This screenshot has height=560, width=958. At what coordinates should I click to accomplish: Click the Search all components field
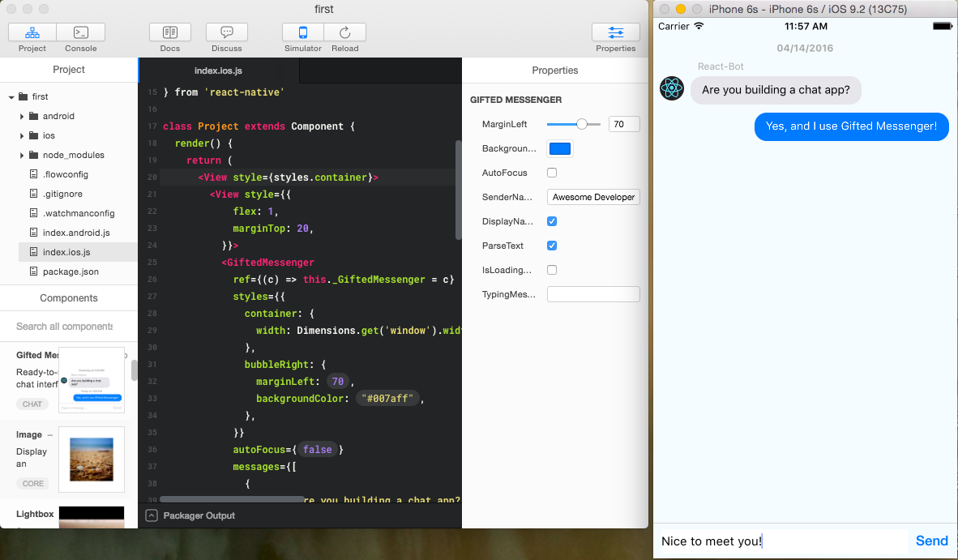(x=64, y=326)
